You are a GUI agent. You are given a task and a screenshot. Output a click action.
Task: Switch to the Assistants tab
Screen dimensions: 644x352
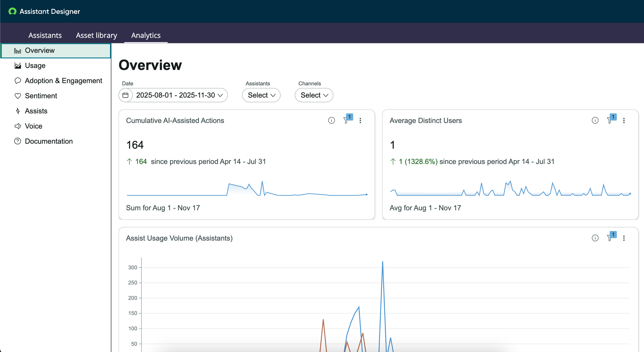(45, 35)
